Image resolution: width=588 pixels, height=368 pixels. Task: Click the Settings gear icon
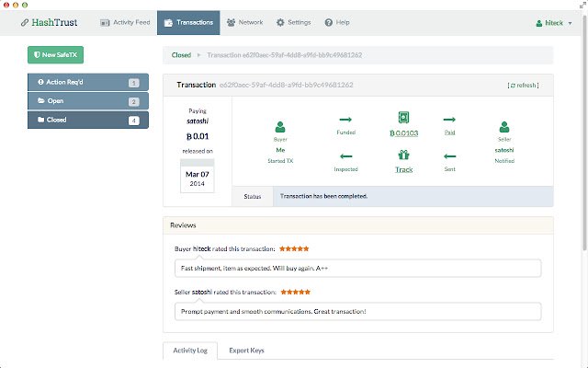280,22
